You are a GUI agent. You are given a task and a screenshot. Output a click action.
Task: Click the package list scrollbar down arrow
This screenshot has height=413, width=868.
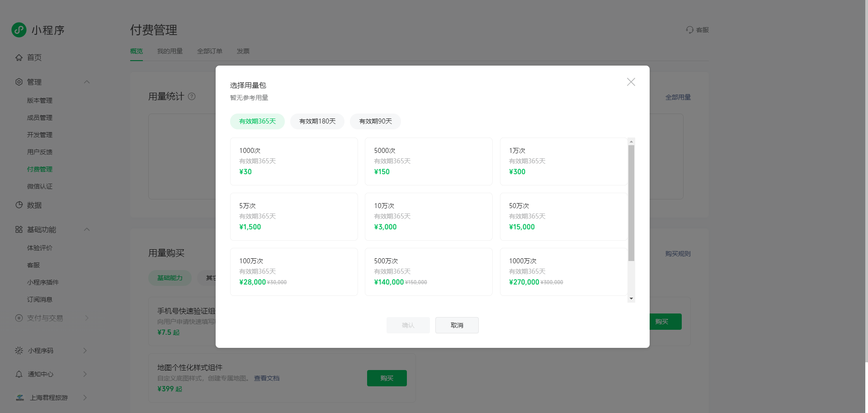click(x=632, y=299)
